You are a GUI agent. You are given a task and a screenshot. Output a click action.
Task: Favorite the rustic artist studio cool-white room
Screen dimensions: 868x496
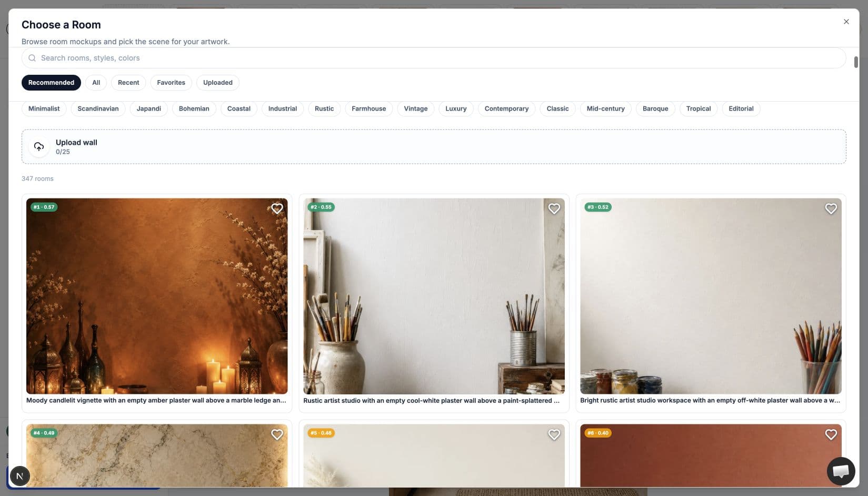(554, 209)
